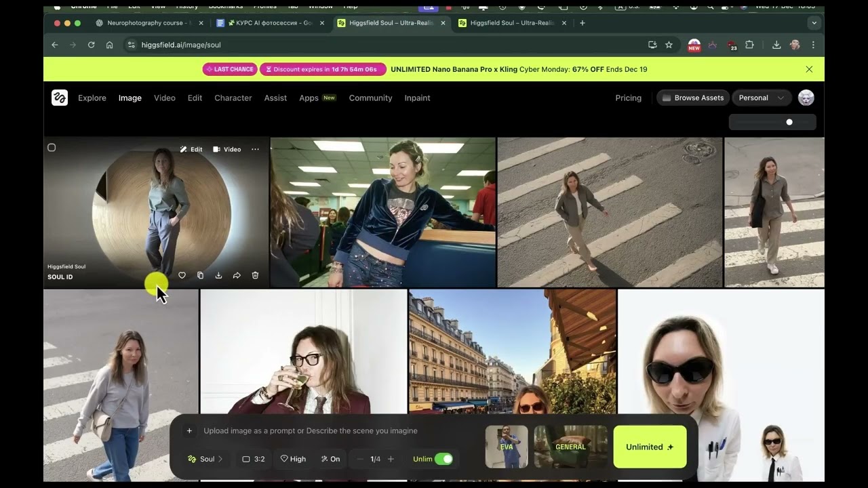Like the Soul ID image with the heart icon
Image resolution: width=868 pixels, height=488 pixels.
[x=182, y=275]
